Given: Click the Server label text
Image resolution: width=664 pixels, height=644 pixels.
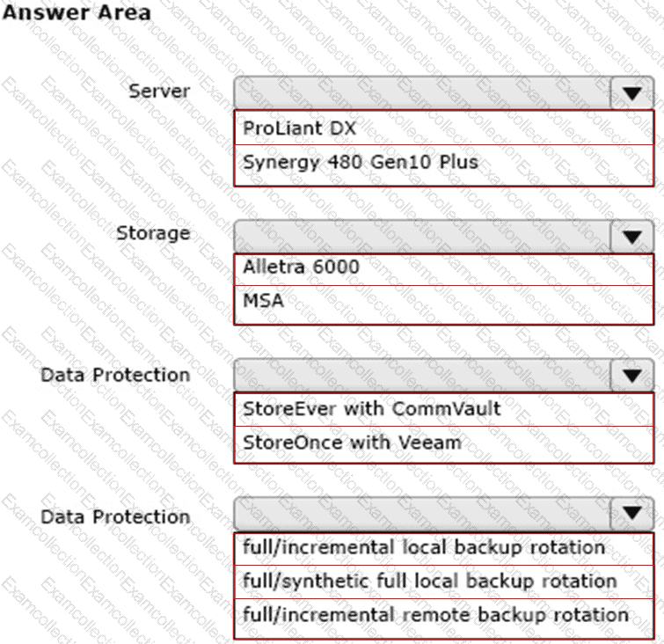Looking at the screenshot, I should tap(158, 91).
